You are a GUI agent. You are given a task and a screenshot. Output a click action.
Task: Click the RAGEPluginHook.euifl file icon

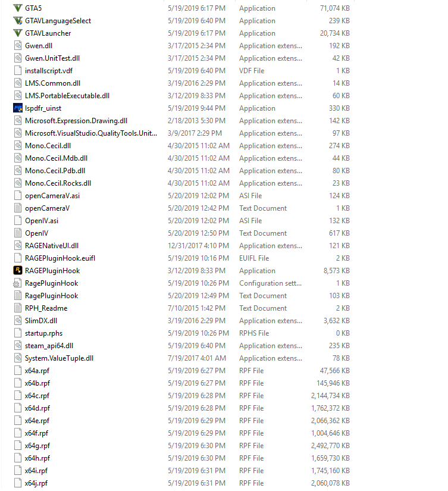(x=18, y=258)
